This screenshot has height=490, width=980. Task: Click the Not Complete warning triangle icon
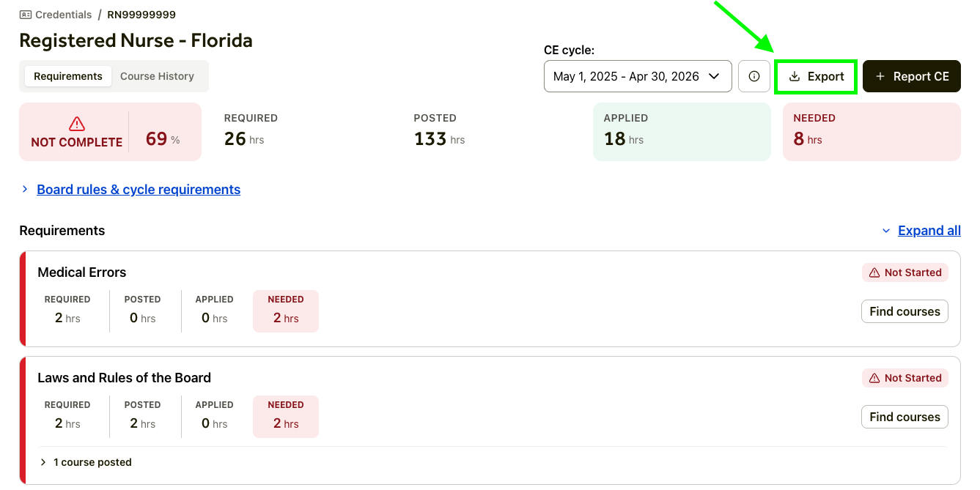(x=76, y=124)
